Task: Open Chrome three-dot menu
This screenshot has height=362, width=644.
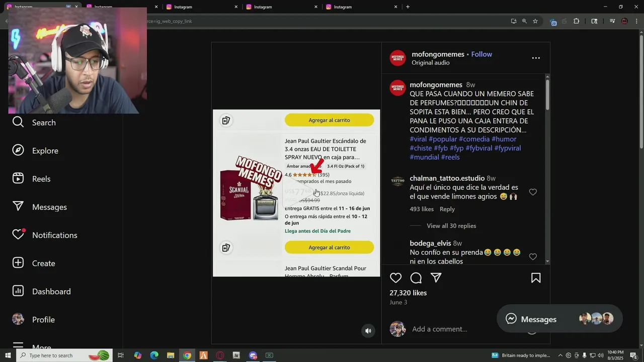Action: click(637, 21)
